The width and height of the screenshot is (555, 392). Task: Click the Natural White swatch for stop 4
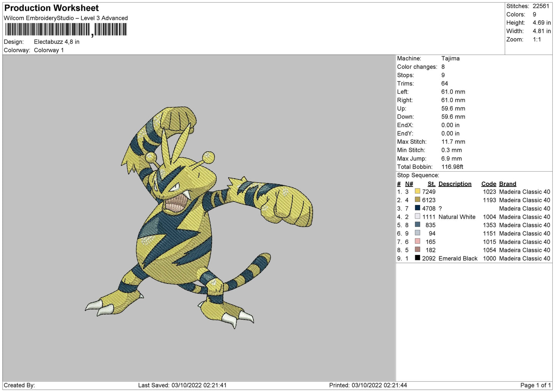point(417,217)
